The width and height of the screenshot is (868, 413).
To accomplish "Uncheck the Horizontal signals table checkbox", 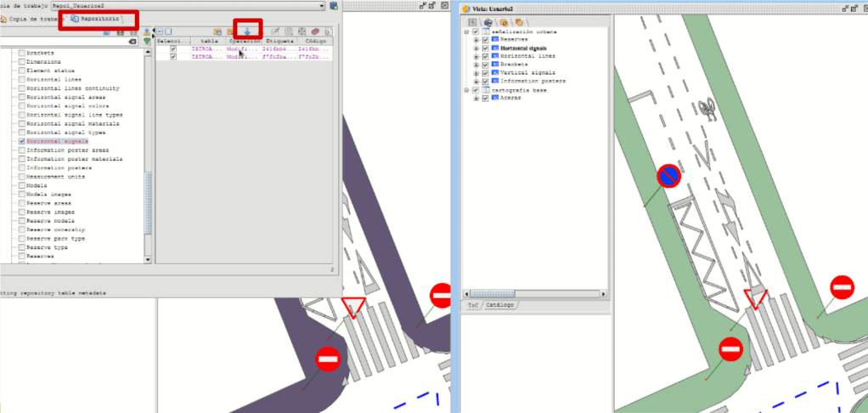I will [22, 141].
